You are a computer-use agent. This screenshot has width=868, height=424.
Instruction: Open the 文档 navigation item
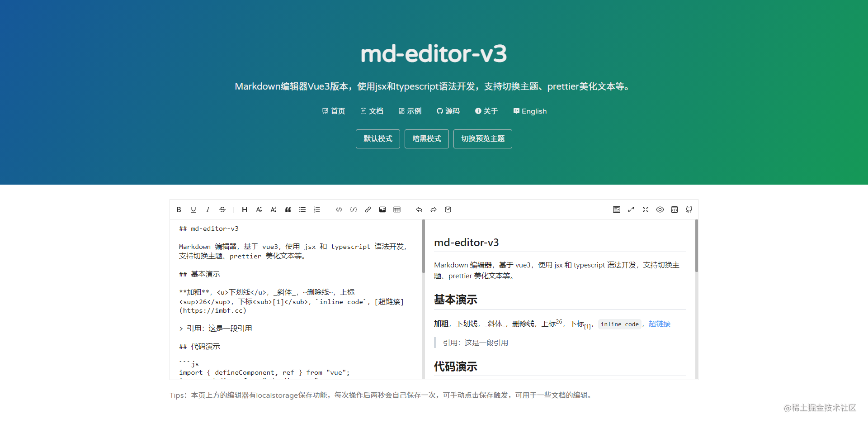pos(372,111)
